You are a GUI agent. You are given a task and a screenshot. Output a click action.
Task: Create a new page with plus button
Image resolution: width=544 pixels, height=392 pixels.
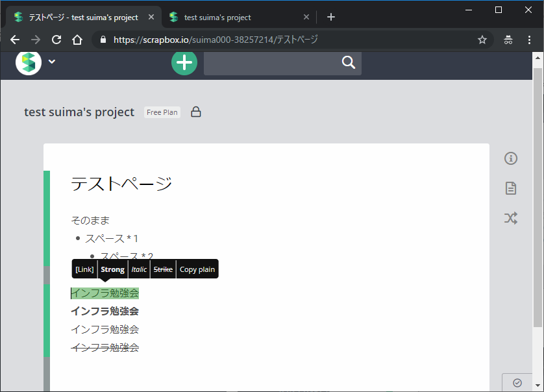coord(184,63)
